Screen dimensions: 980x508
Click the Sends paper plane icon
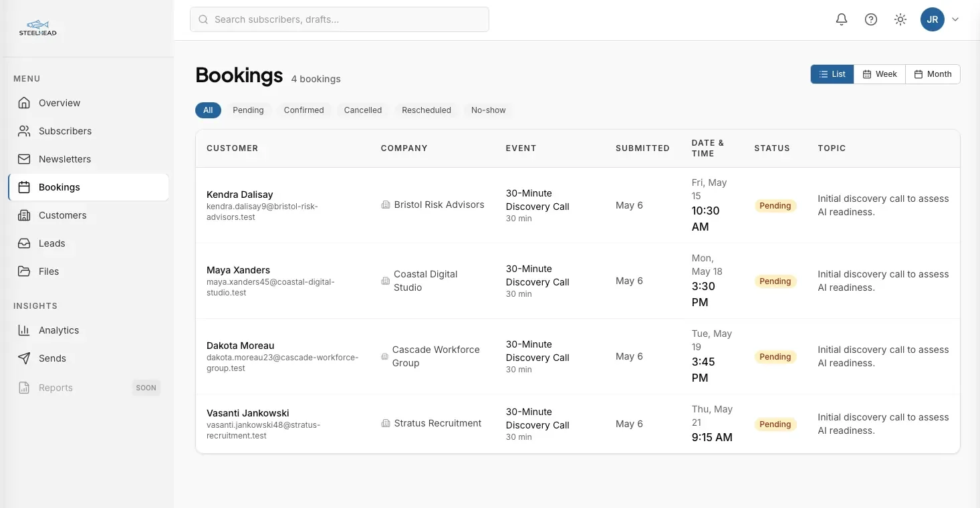coord(24,358)
